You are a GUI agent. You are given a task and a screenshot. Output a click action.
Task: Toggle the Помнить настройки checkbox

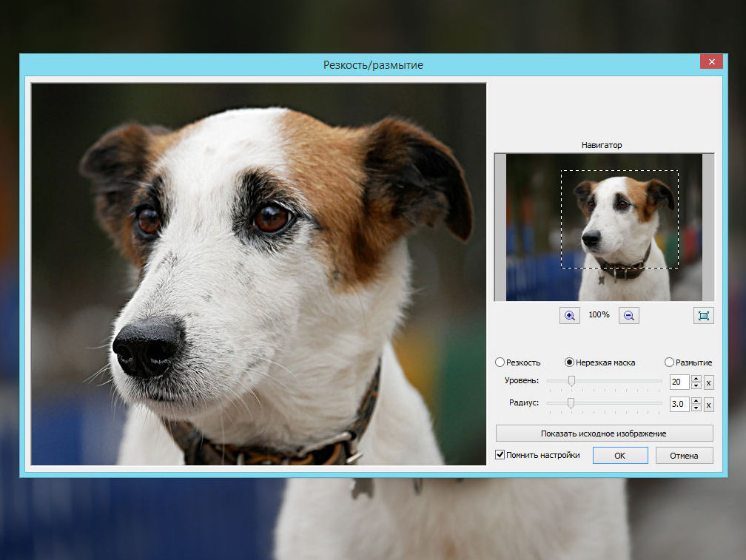[x=500, y=454]
